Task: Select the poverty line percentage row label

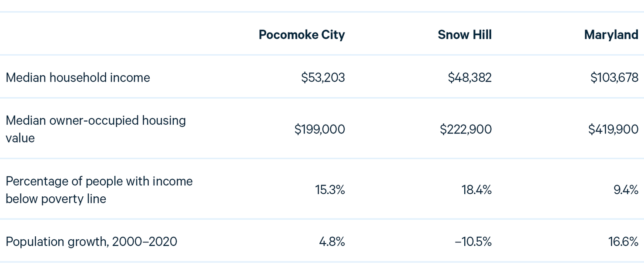Action: coord(99,190)
